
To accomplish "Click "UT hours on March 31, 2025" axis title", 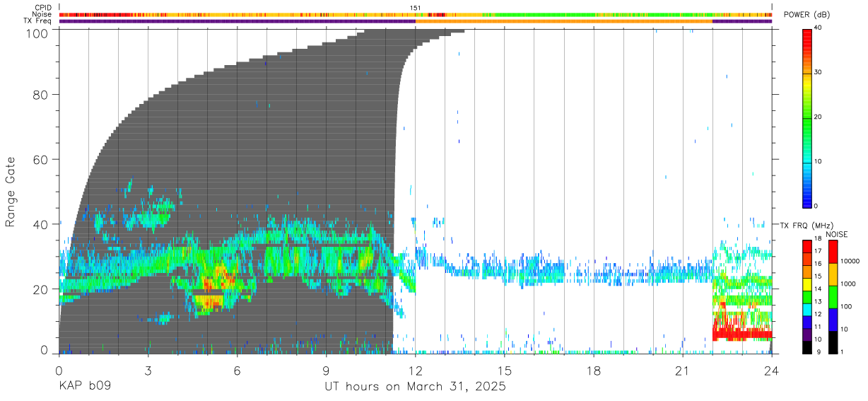I will [416, 387].
